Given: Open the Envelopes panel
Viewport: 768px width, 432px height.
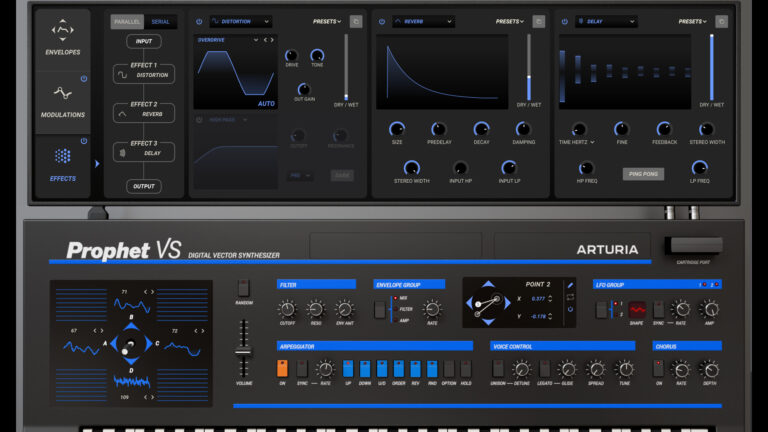Looking at the screenshot, I should (63, 38).
